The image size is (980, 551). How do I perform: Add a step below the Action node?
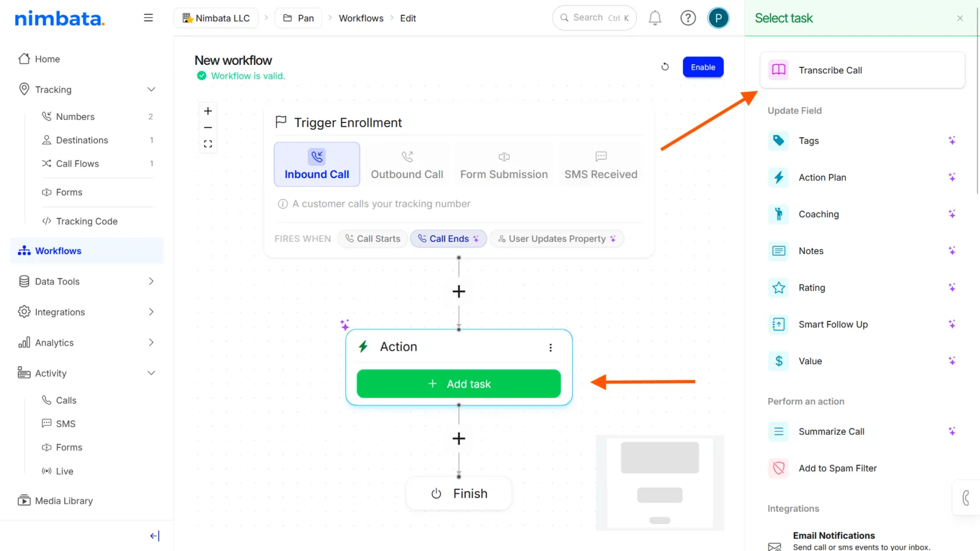point(459,438)
